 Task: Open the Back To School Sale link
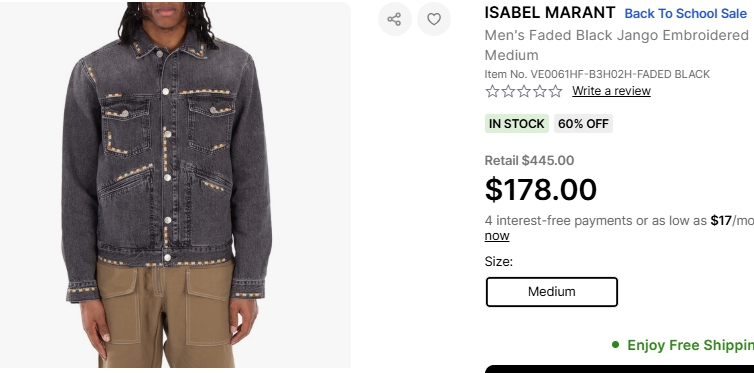tap(685, 14)
